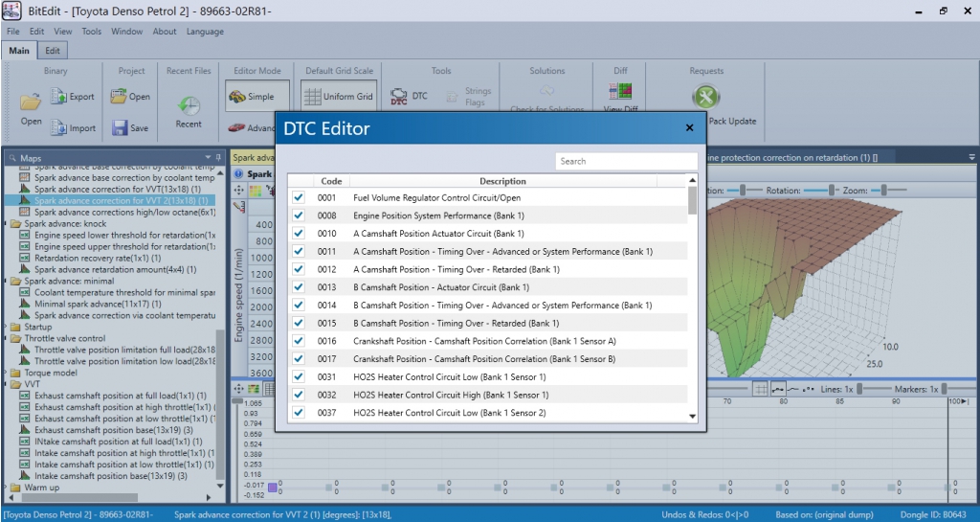This screenshot has width=980, height=522.
Task: Open a binary file with the folder icon
Action: point(30,102)
